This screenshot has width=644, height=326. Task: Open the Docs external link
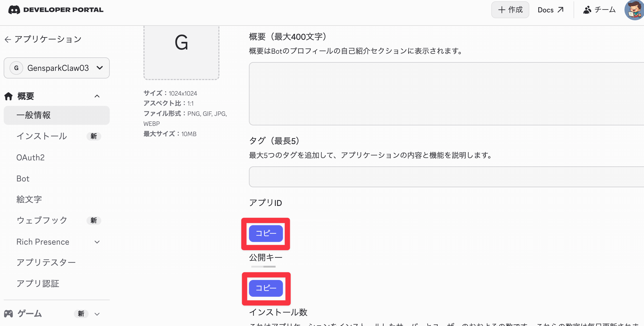coord(550,10)
